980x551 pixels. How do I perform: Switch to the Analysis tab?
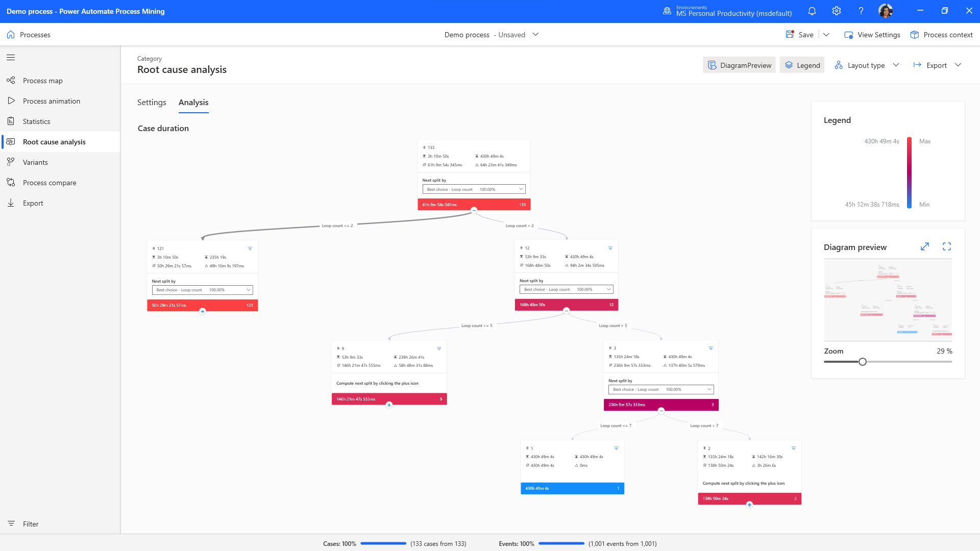193,102
